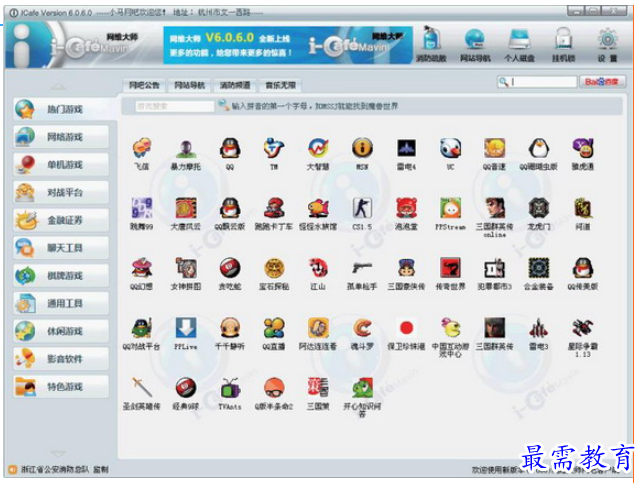Switch to the 网吧公告 tab
Screen dimensions: 643x489
(144, 85)
